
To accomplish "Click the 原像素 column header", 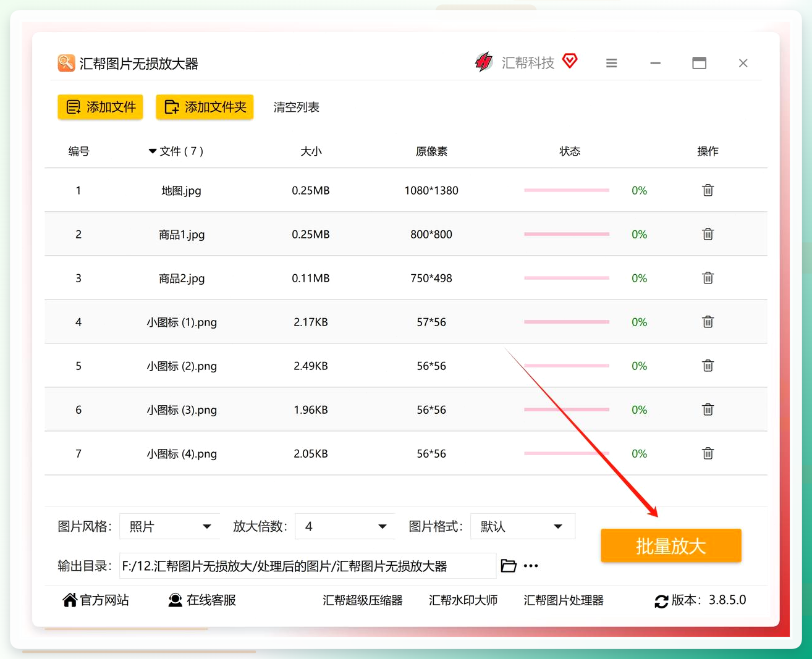I will pyautogui.click(x=431, y=151).
